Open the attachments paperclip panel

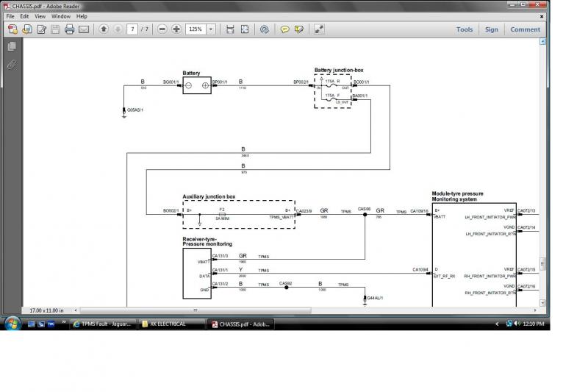[x=12, y=65]
